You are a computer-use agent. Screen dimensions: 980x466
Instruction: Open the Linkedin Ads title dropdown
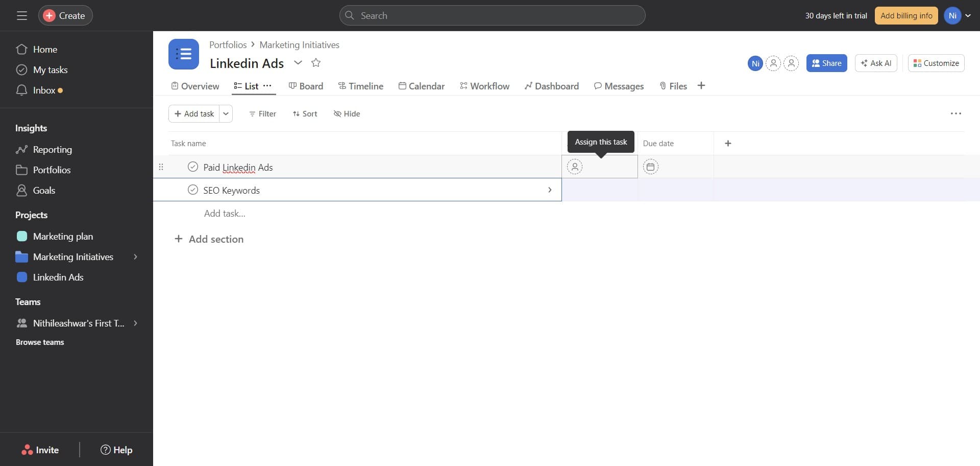click(x=298, y=62)
